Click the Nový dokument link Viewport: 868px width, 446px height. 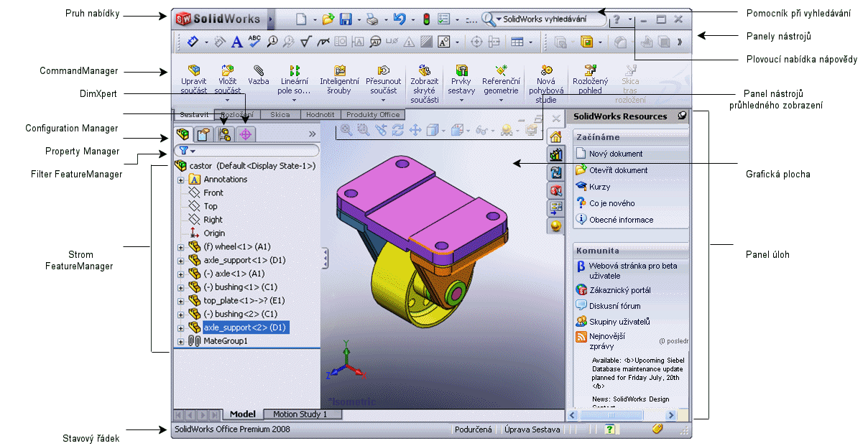pyautogui.click(x=616, y=154)
